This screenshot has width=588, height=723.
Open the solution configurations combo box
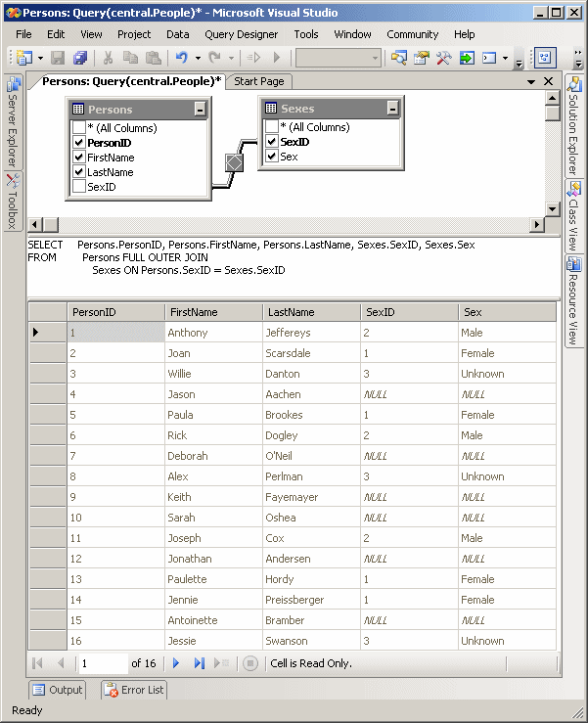tap(339, 58)
